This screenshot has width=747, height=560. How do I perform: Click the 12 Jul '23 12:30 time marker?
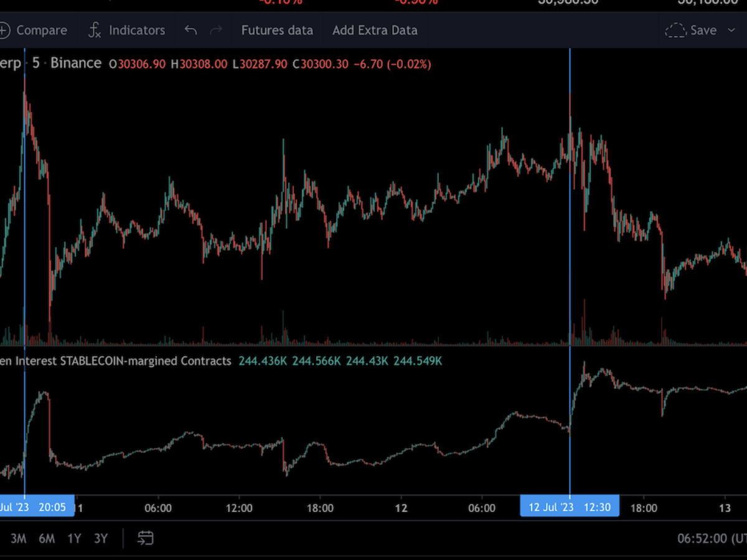pos(570,507)
